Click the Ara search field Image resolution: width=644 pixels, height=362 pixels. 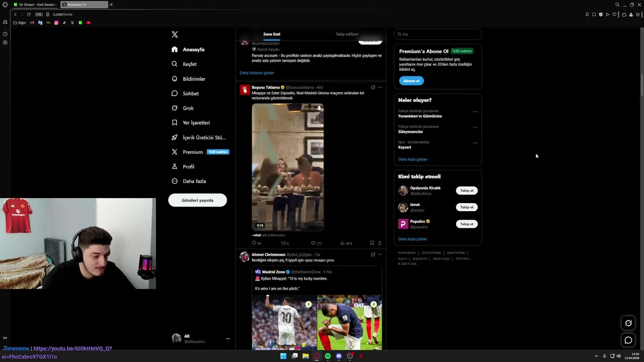coord(438,34)
